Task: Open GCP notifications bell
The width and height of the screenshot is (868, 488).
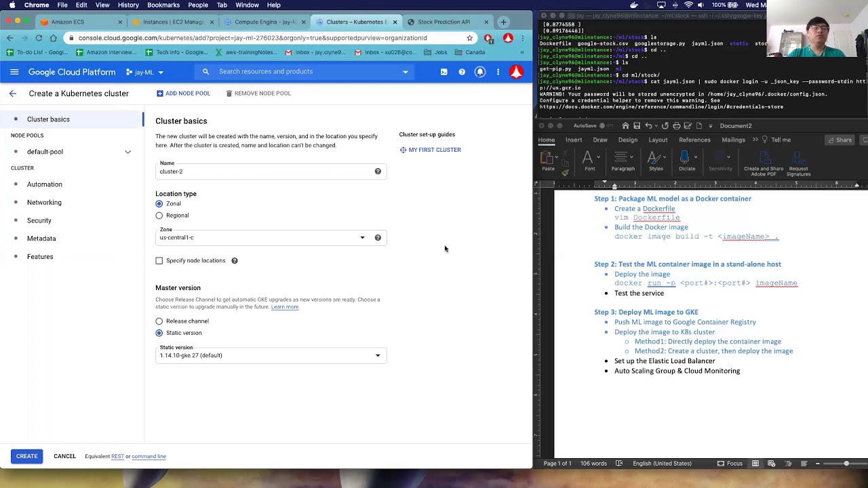Action: (x=480, y=72)
